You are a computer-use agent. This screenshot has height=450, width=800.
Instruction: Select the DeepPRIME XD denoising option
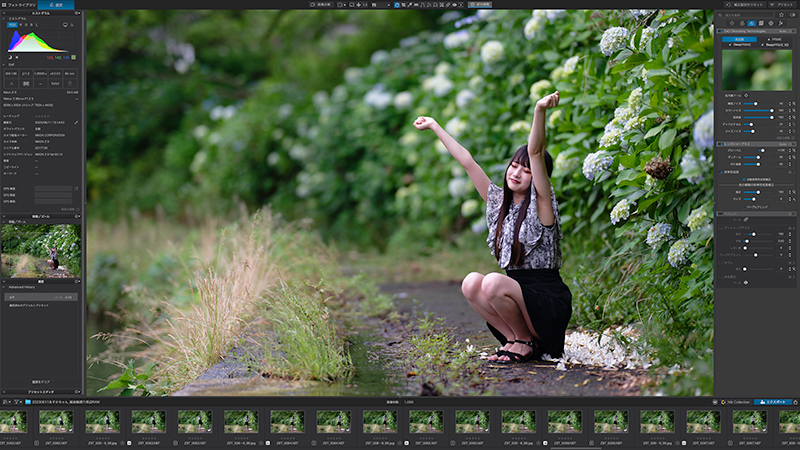coord(774,45)
